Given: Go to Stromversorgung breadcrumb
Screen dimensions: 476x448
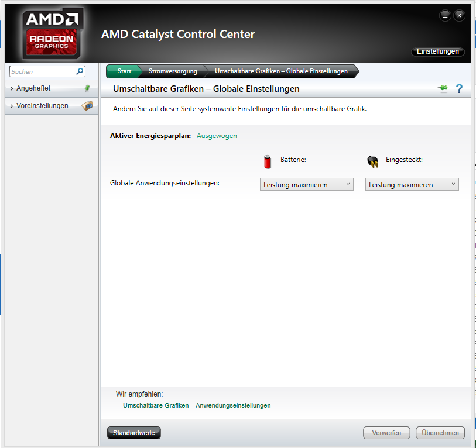Looking at the screenshot, I should [x=173, y=71].
